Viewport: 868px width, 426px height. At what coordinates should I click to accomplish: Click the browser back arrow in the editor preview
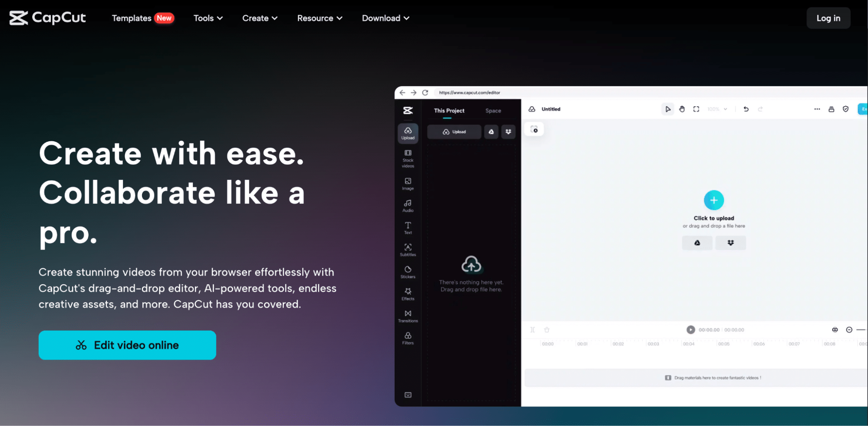tap(402, 93)
